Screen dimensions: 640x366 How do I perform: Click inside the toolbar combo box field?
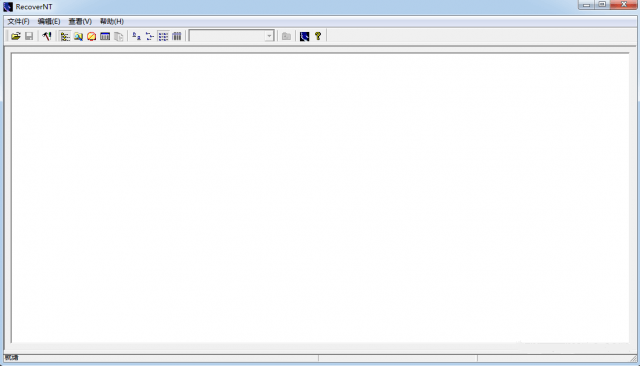coord(227,36)
